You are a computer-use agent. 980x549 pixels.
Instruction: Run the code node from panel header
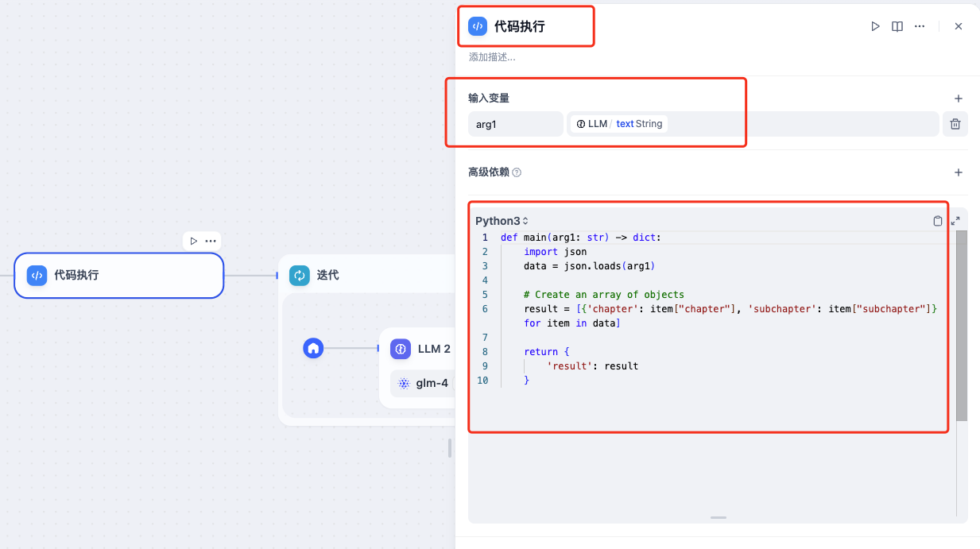point(875,26)
